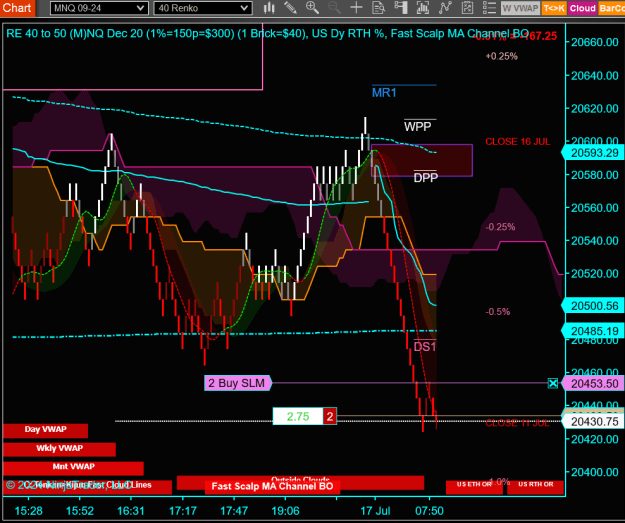Open the MNQ 09-24 instrument dropdown
625x523 pixels.
[99, 8]
